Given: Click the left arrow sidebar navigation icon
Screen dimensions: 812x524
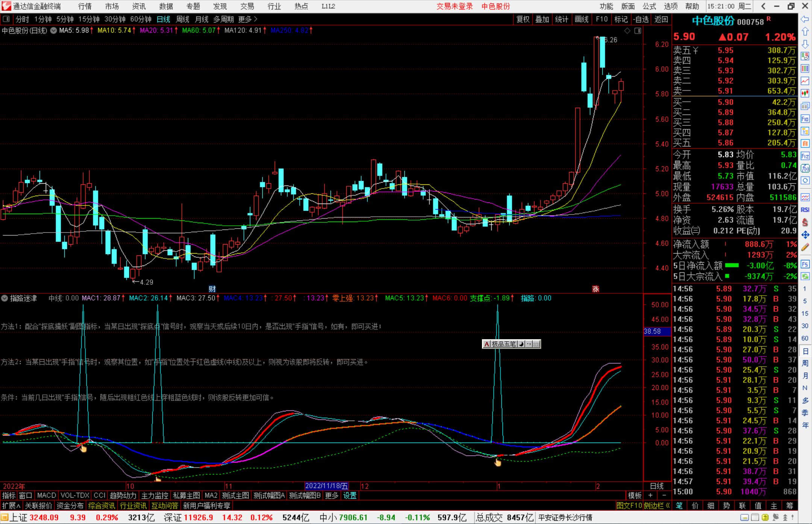Looking at the screenshot, I should tap(805, 19).
